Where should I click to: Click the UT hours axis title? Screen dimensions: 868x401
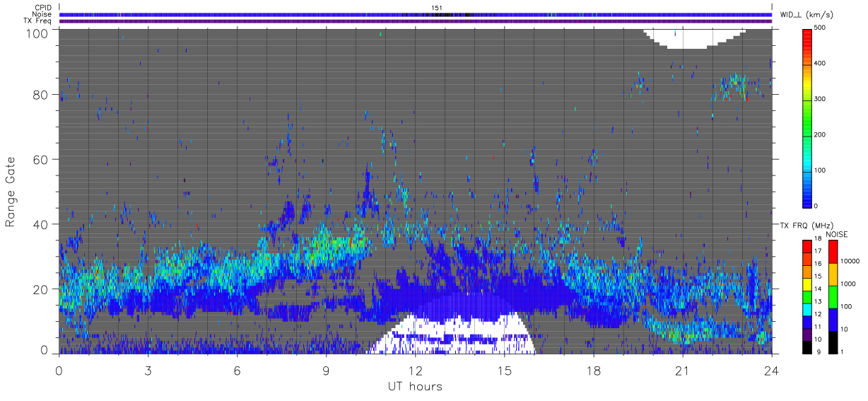point(415,386)
